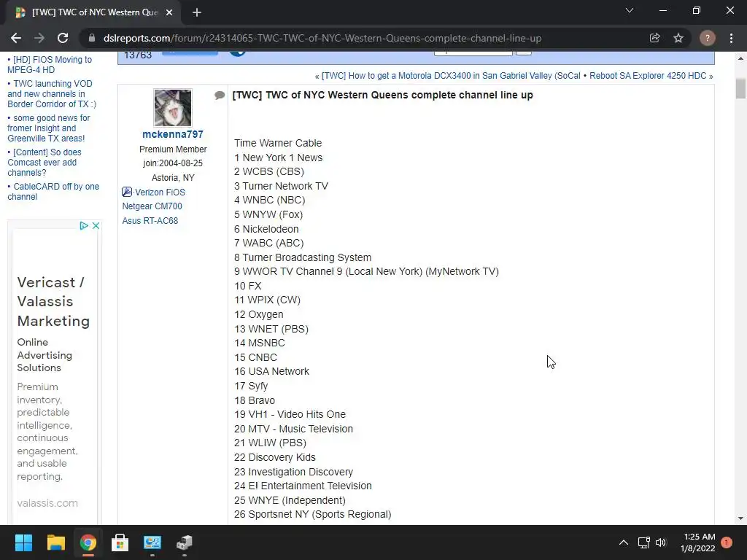Open the Verizon FiOS link
The image size is (747, 560).
coord(160,192)
